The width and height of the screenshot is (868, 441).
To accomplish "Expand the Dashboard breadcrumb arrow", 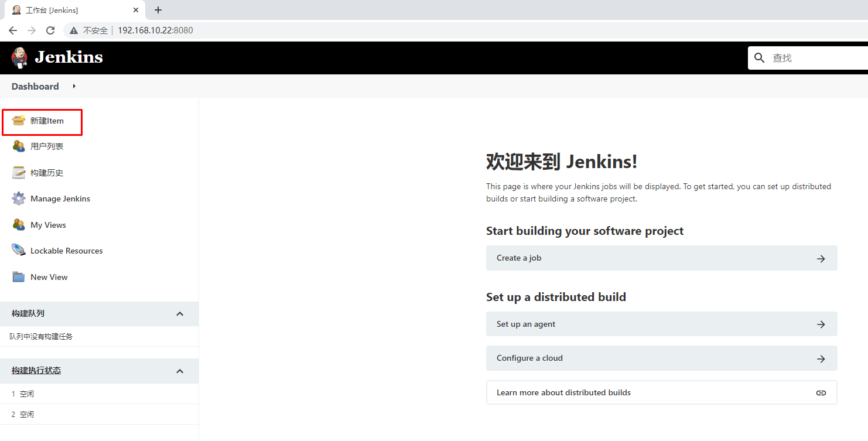I will (x=74, y=86).
